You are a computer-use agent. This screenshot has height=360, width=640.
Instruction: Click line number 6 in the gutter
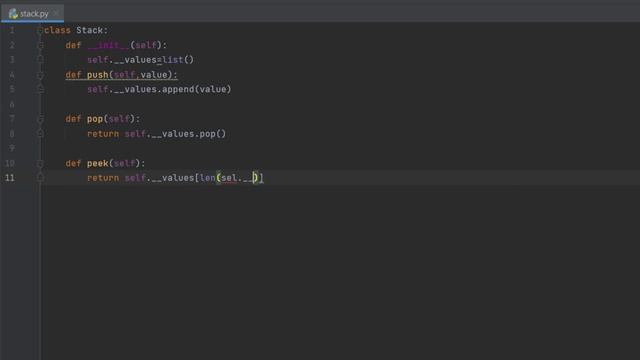(12, 104)
